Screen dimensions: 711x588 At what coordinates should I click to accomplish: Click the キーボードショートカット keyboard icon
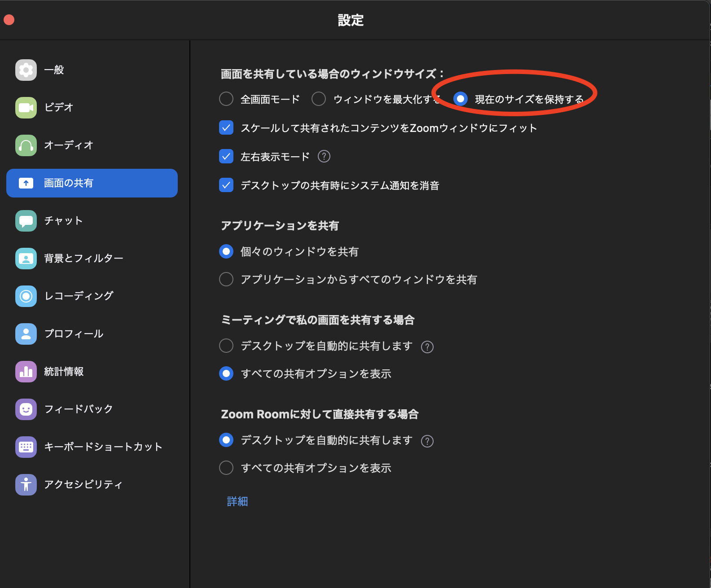point(26,447)
